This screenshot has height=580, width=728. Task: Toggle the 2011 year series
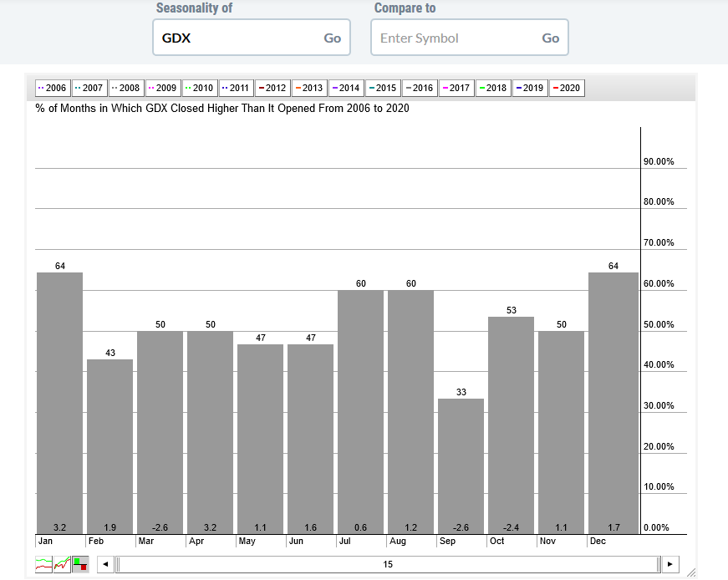236,88
